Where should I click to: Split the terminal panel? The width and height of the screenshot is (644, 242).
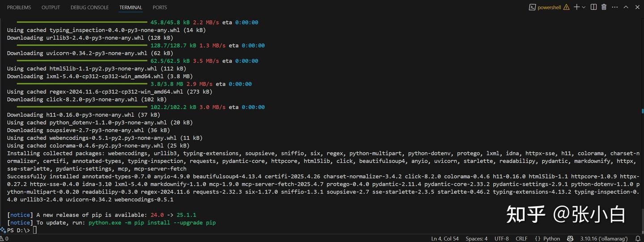(x=593, y=7)
